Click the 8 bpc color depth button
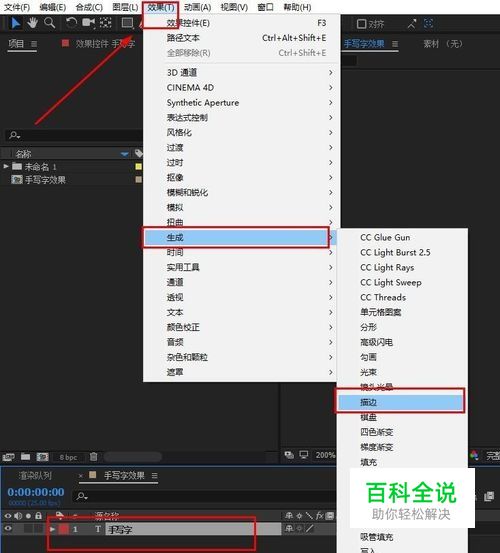This screenshot has width=500, height=553. click(x=68, y=457)
